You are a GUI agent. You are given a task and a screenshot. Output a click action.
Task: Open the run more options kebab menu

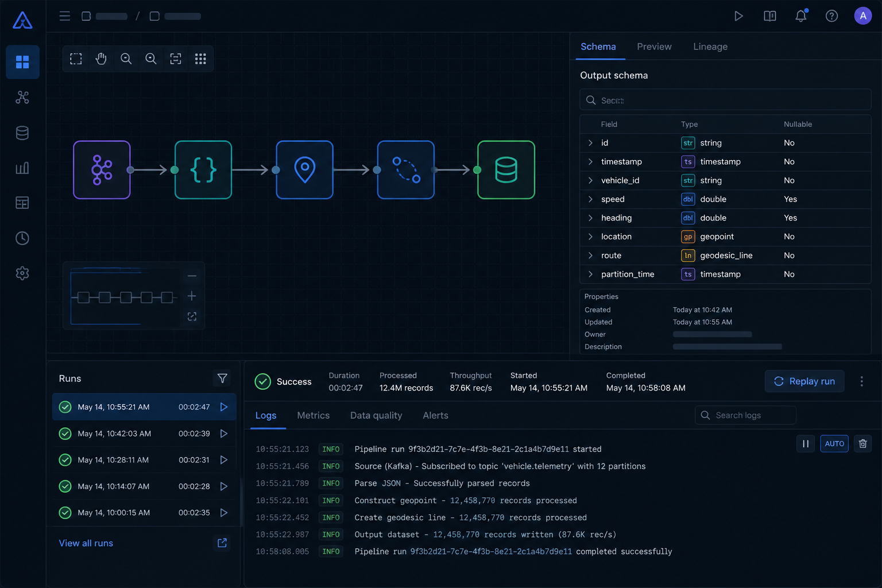(x=861, y=381)
